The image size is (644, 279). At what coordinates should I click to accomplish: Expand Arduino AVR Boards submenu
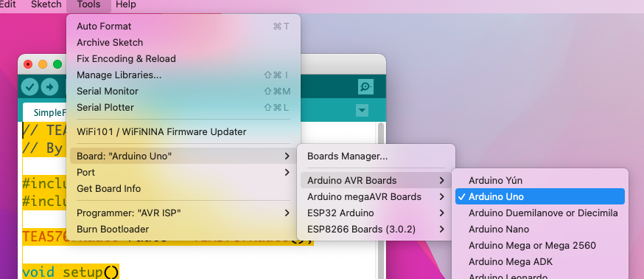[376, 180]
